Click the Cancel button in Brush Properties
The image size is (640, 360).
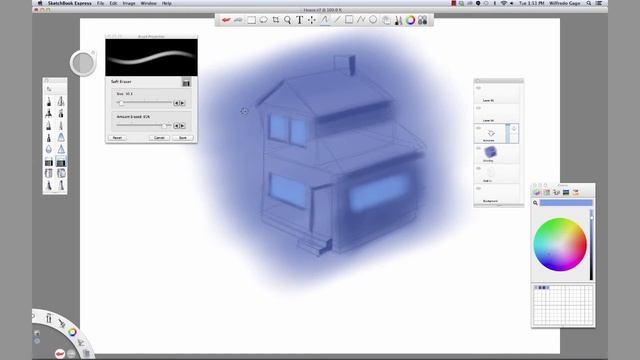159,138
